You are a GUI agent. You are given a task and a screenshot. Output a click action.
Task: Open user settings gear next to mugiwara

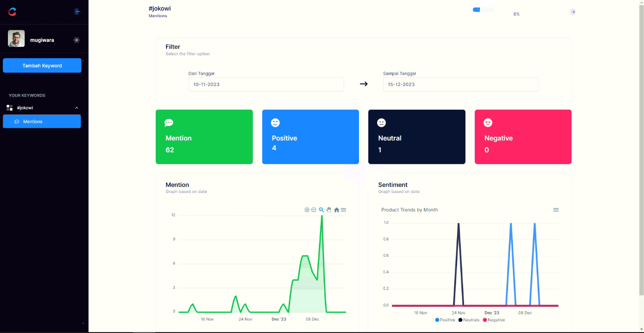(77, 40)
